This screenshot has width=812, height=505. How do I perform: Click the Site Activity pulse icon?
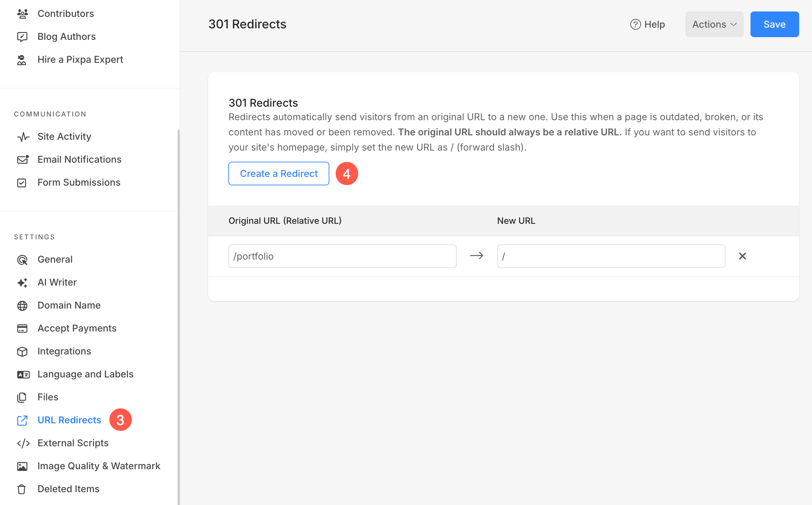(23, 137)
